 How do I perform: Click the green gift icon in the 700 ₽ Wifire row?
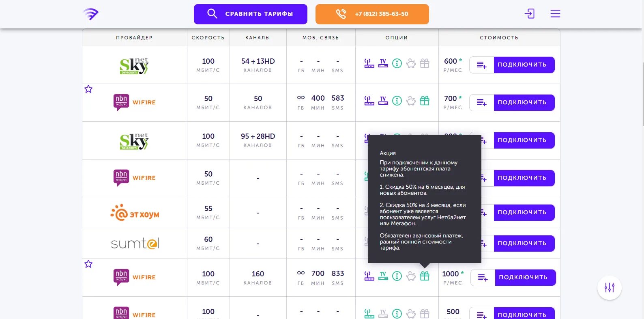point(425,101)
